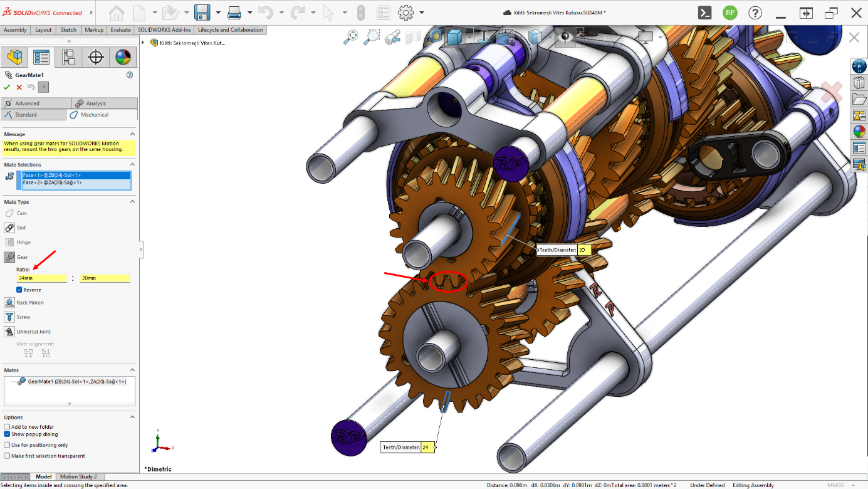
Task: Select GearMate1 entry in Mates list
Action: coord(72,381)
